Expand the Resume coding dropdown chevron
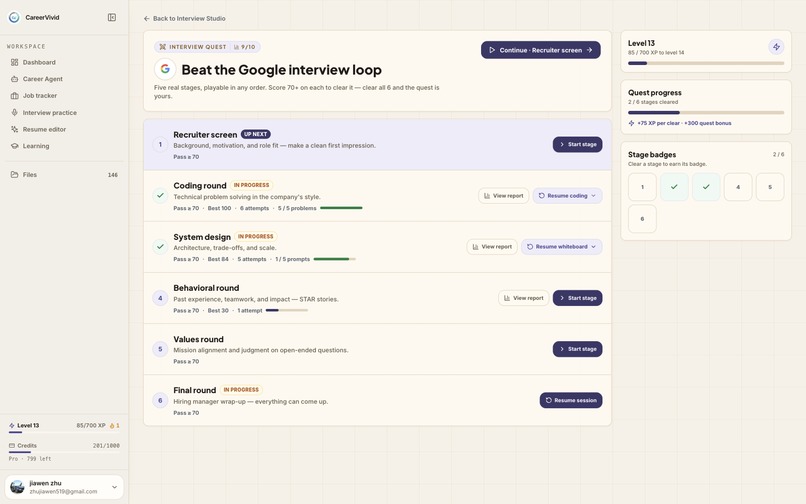This screenshot has height=504, width=806. click(x=594, y=195)
